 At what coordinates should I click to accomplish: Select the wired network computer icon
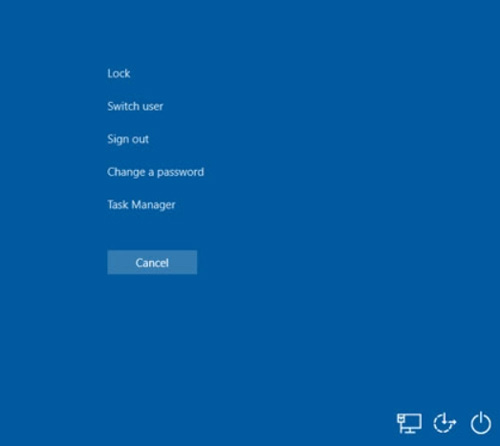point(409,423)
